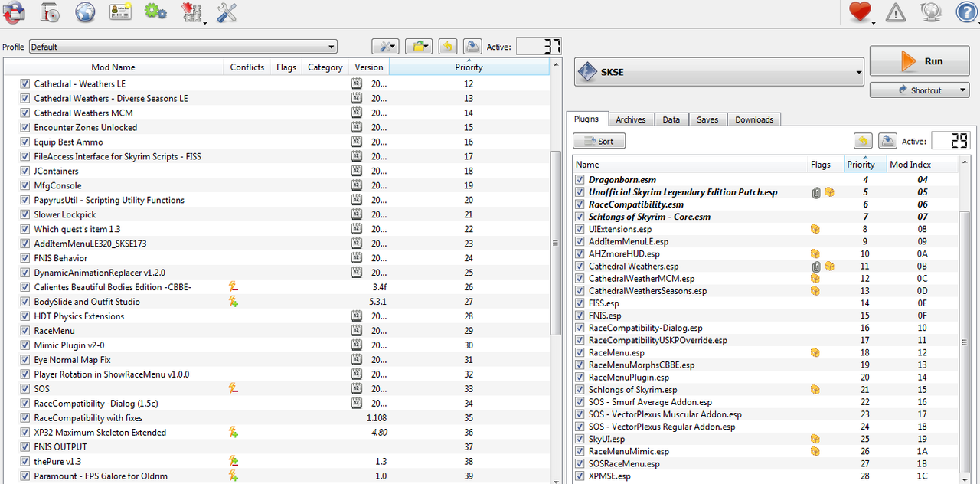The width and height of the screenshot is (980, 484).
Task: Open the blue question mark help icon
Action: coord(967,11)
